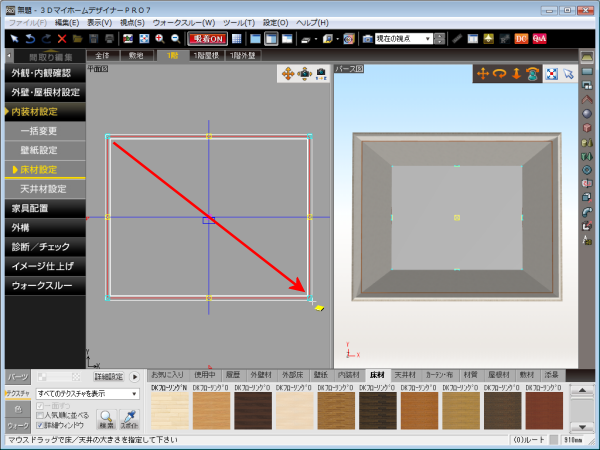The height and width of the screenshot is (450, 600).
Task: Enable the 人気順に並べる checkbox
Action: point(41,414)
